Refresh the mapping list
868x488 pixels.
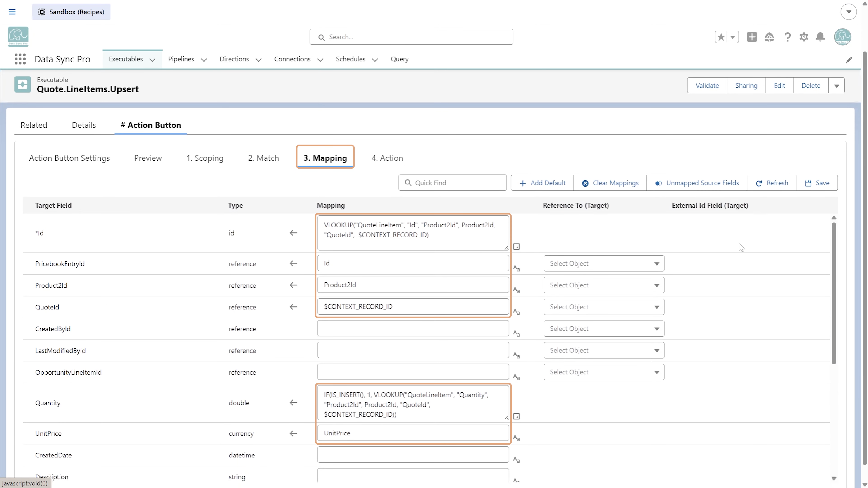point(772,183)
